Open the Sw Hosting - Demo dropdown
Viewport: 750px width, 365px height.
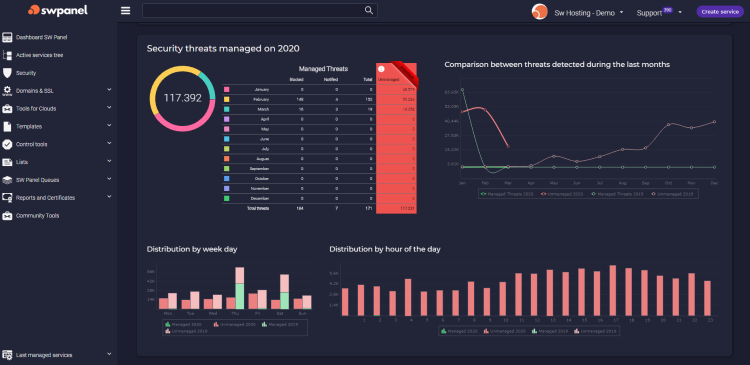589,13
